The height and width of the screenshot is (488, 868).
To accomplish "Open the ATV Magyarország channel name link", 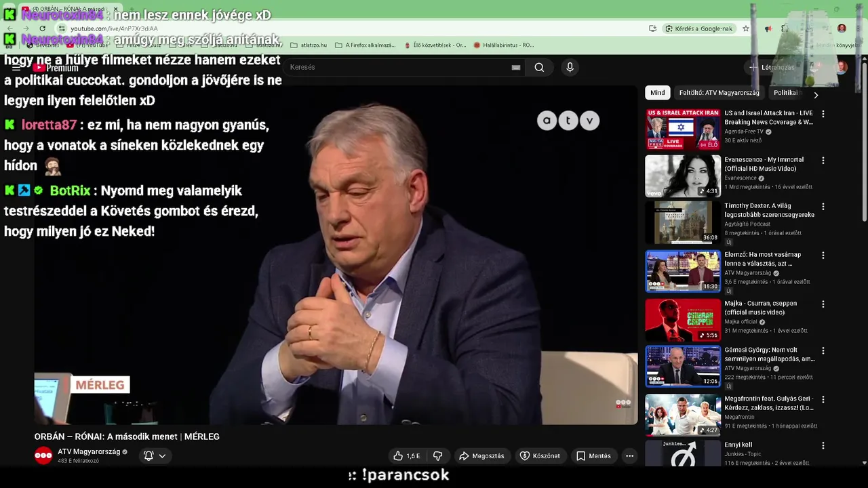I will coord(89,451).
